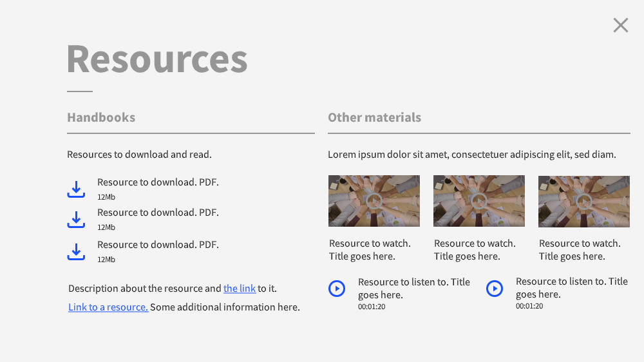The image size is (644, 362).
Task: Click the "Other materials" section heading
Action: [375, 117]
